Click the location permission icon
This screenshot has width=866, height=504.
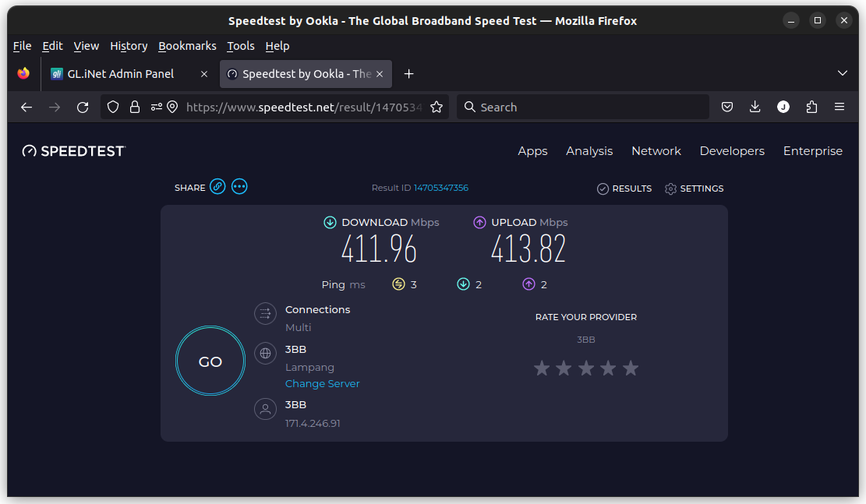coord(172,107)
